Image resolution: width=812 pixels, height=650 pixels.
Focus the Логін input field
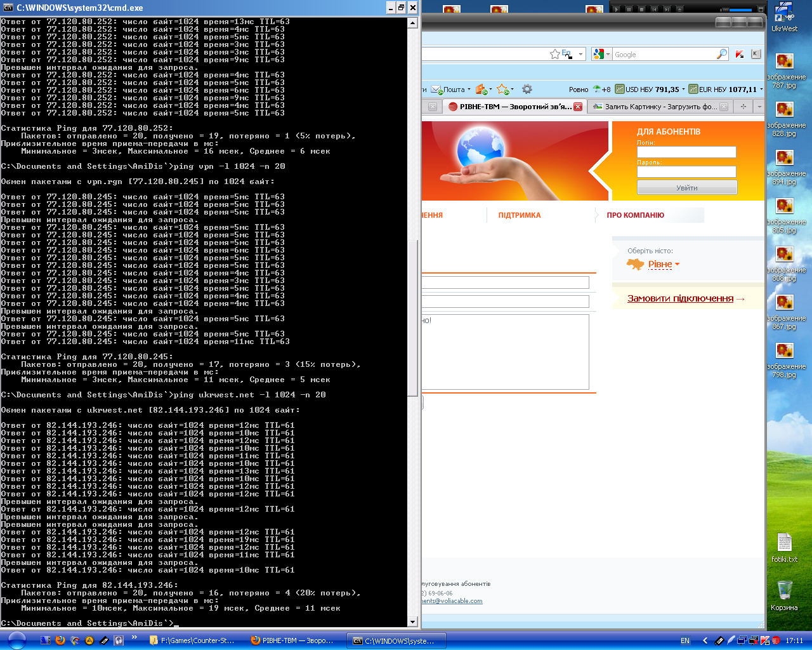(x=686, y=152)
